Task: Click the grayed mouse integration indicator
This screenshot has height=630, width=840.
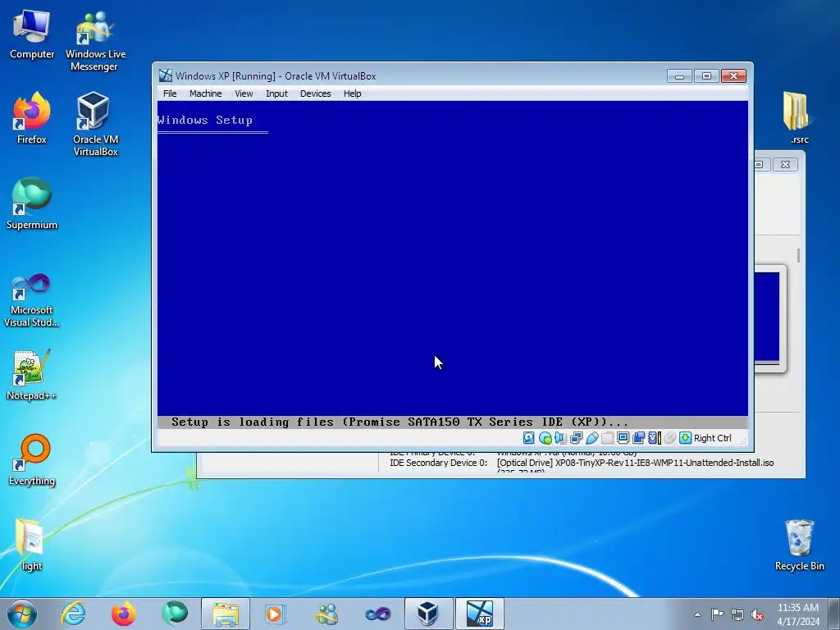Action: 669,438
